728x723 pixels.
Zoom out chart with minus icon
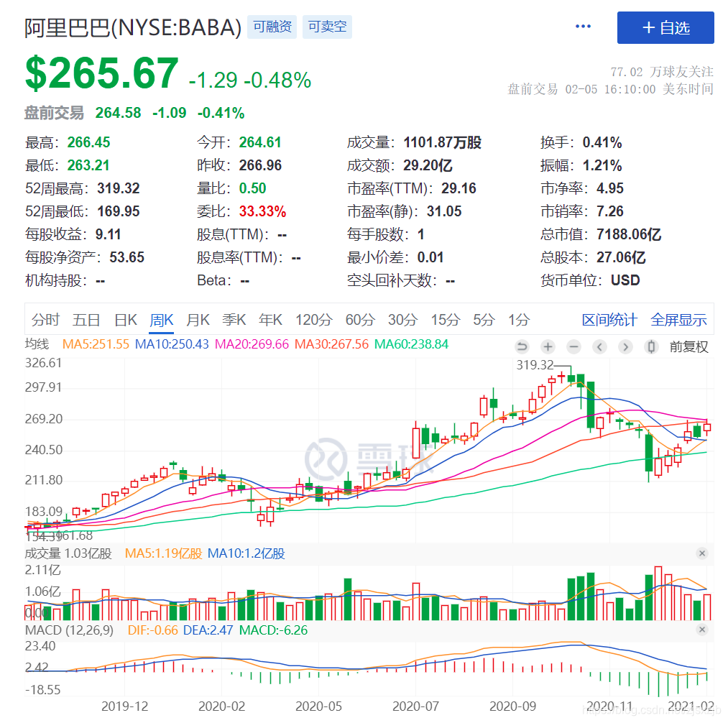click(574, 346)
